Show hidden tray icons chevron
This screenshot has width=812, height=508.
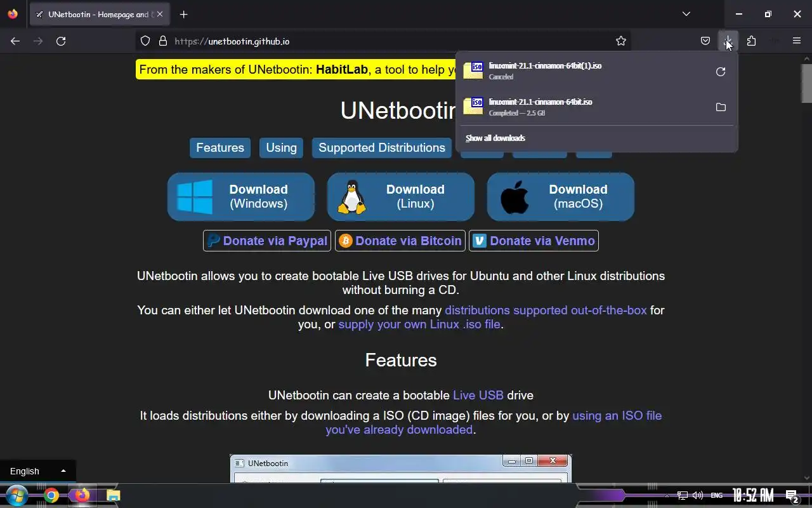pos(667,495)
